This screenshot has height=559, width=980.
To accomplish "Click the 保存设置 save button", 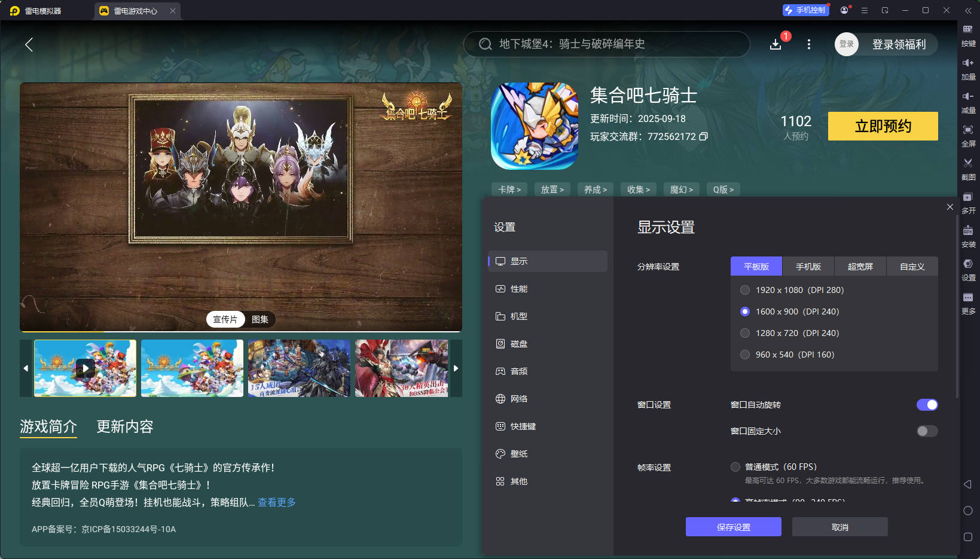I will pos(734,527).
